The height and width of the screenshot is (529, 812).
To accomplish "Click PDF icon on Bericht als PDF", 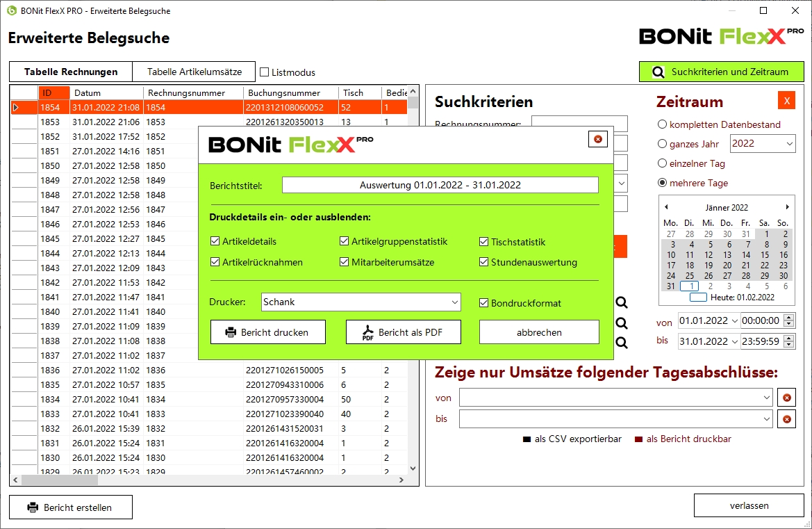I will click(368, 333).
